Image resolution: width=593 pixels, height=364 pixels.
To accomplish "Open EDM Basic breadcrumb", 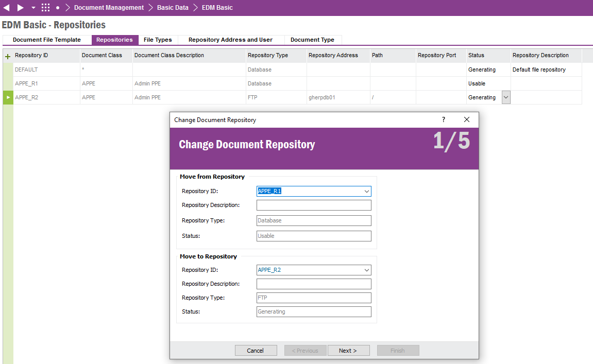I will click(x=217, y=8).
